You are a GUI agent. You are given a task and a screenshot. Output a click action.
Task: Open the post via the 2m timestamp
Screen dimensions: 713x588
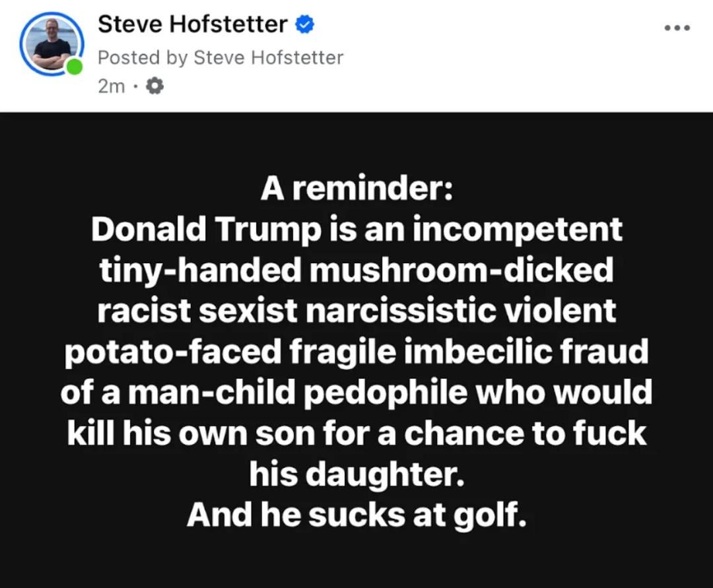click(x=111, y=86)
